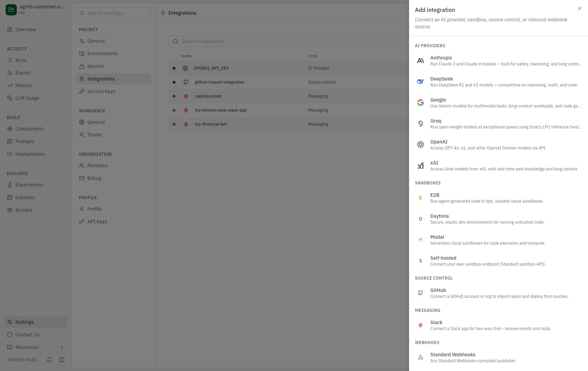Open Contact Us link
Screen dimensions: 588x371
coord(36,335)
